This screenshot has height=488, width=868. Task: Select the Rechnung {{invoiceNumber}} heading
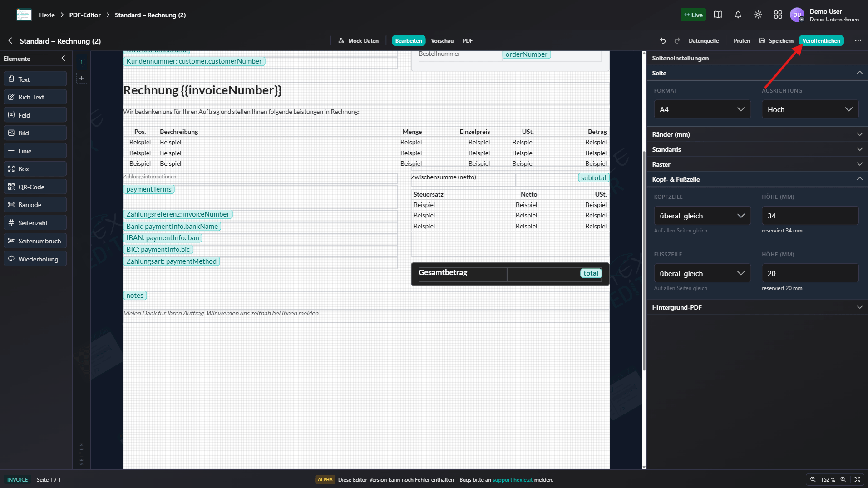[202, 90]
